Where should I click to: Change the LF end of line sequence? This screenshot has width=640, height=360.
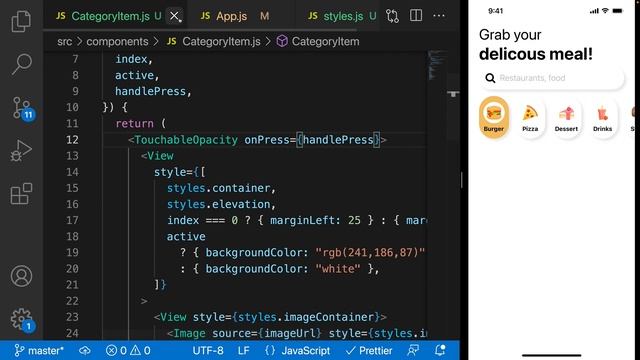244,350
